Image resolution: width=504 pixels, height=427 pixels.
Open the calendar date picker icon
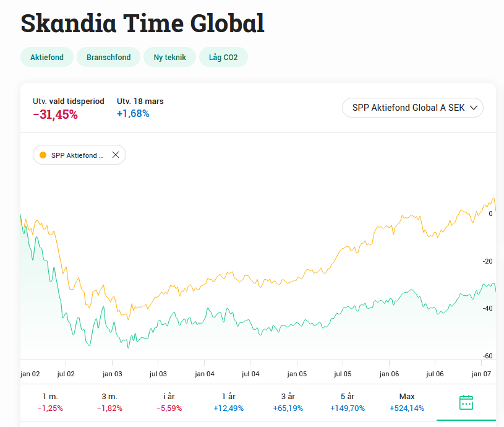[x=466, y=402]
